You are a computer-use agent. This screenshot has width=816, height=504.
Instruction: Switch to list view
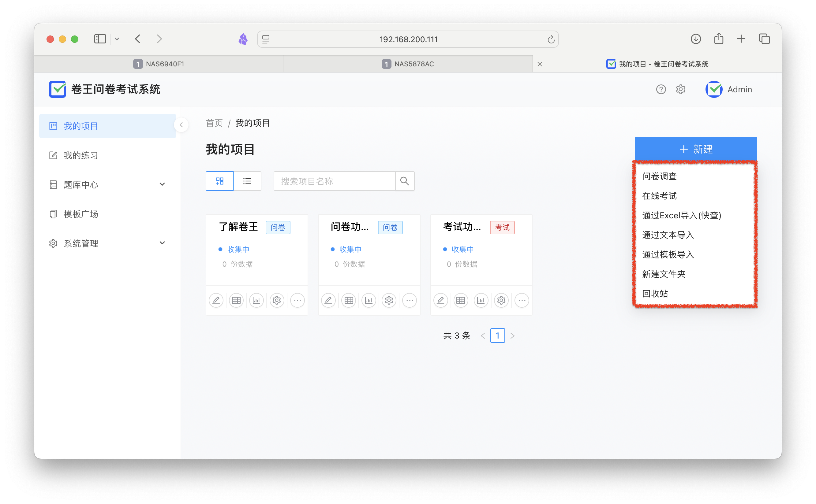pyautogui.click(x=247, y=181)
